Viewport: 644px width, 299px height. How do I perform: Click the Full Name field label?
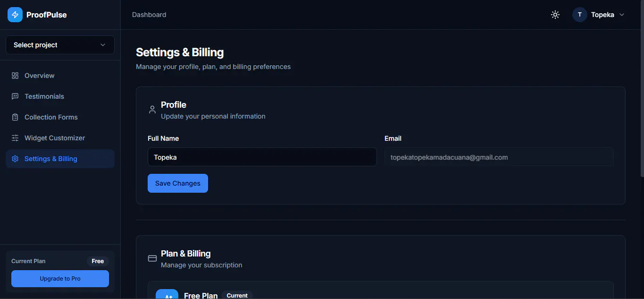(x=163, y=138)
